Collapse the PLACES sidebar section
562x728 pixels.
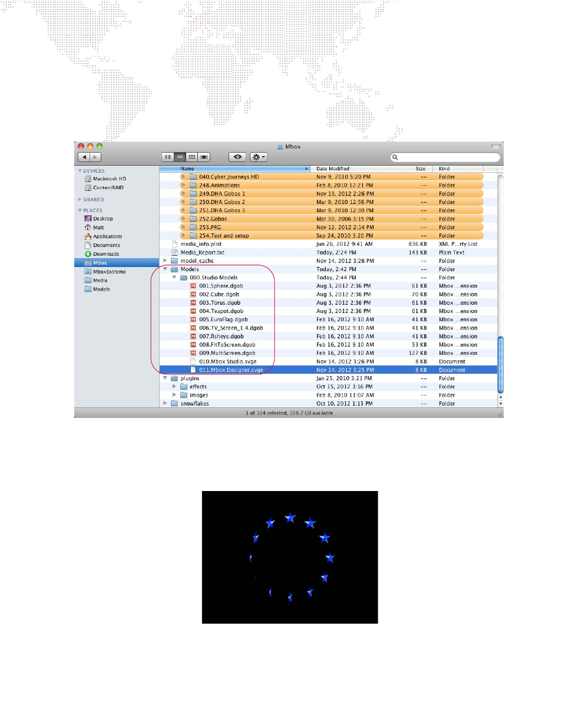click(x=80, y=210)
